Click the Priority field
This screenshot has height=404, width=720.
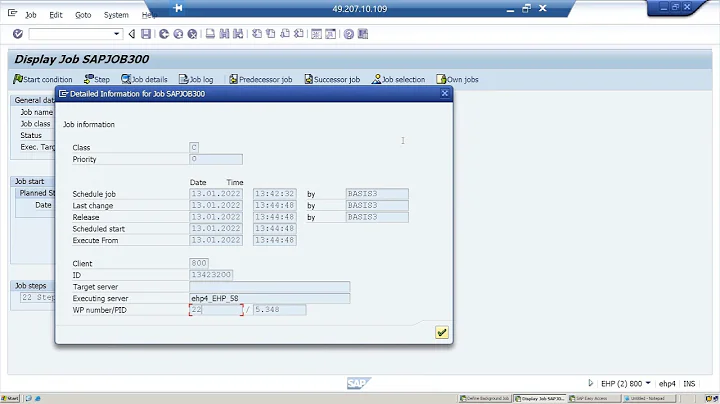tap(216, 159)
